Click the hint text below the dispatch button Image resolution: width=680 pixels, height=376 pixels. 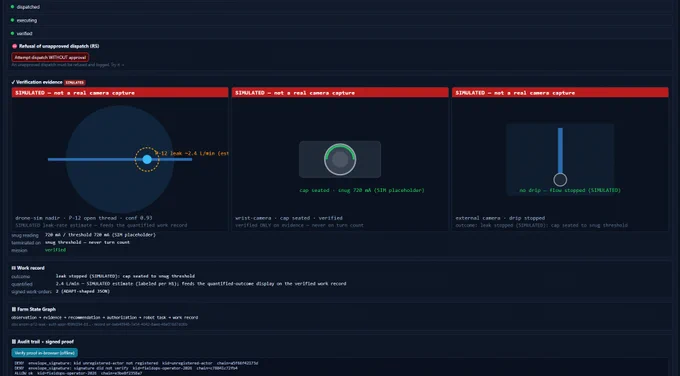(68, 65)
